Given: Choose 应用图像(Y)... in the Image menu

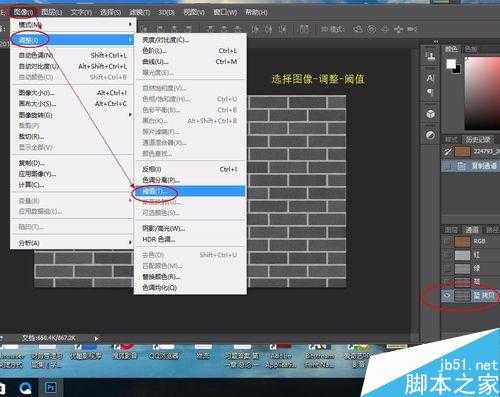Looking at the screenshot, I should pos(72,174).
